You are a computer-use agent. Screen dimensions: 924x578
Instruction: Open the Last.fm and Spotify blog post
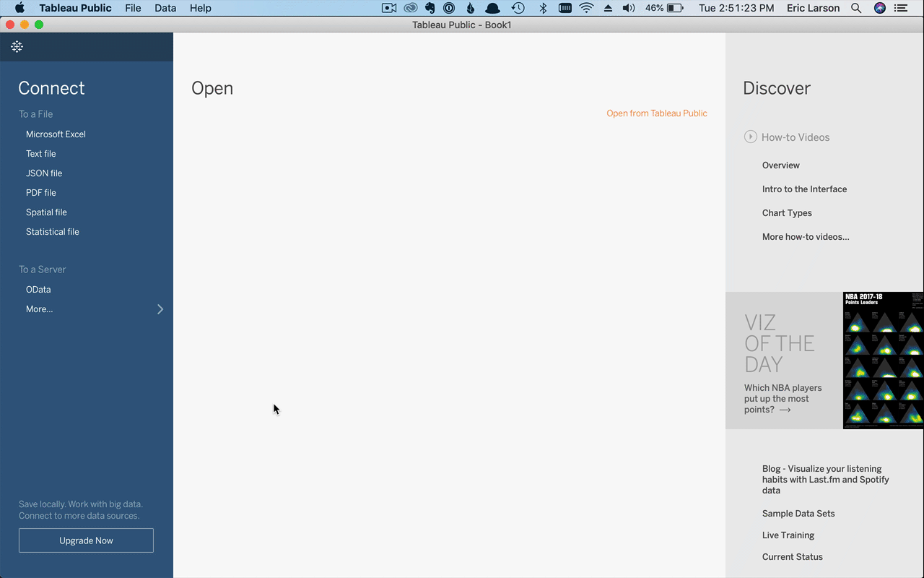point(825,480)
